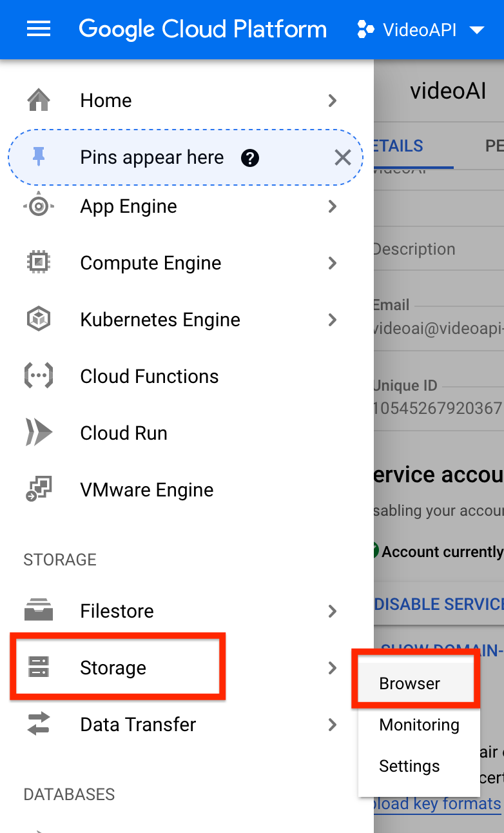Click the Cloud Run icon
Image resolution: width=504 pixels, height=833 pixels.
39,433
